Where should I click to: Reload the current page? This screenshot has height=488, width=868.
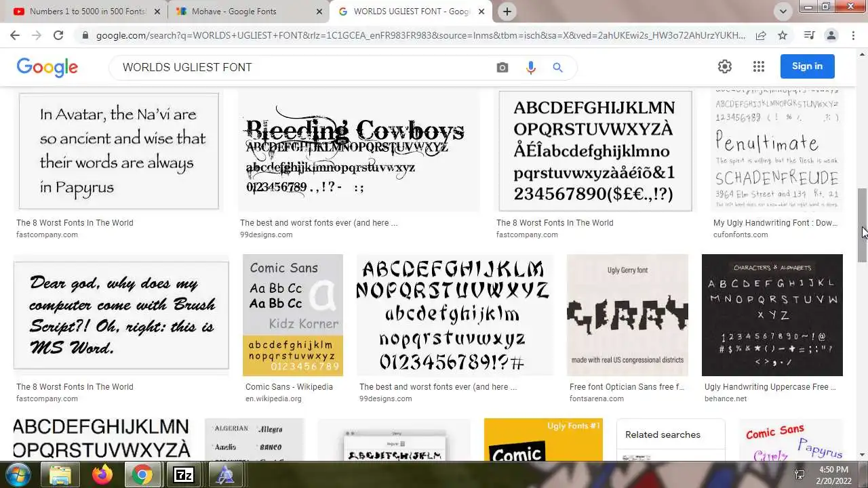tap(58, 35)
